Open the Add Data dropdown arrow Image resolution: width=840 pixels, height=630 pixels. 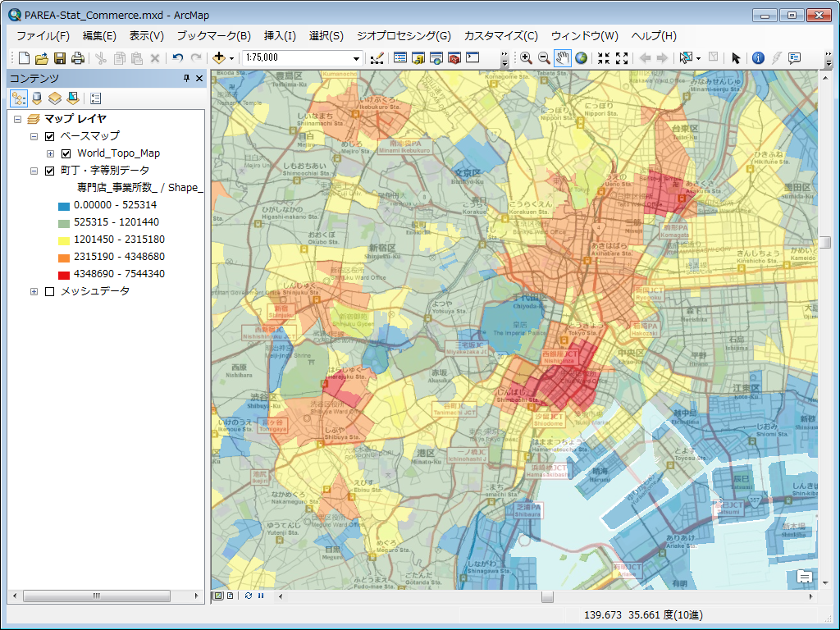click(231, 58)
